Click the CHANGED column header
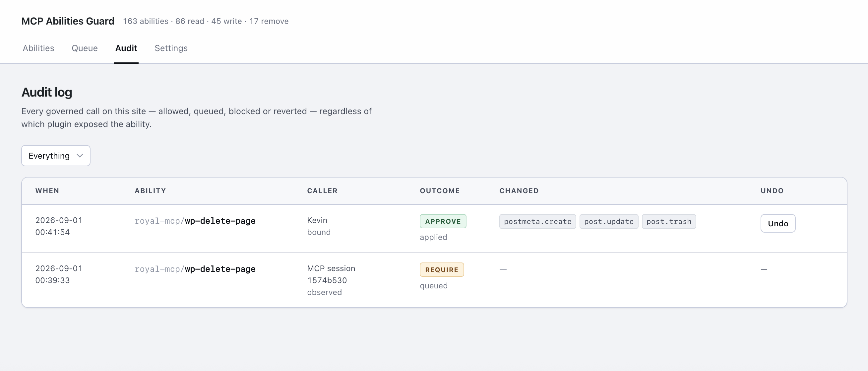The image size is (868, 371). click(519, 190)
